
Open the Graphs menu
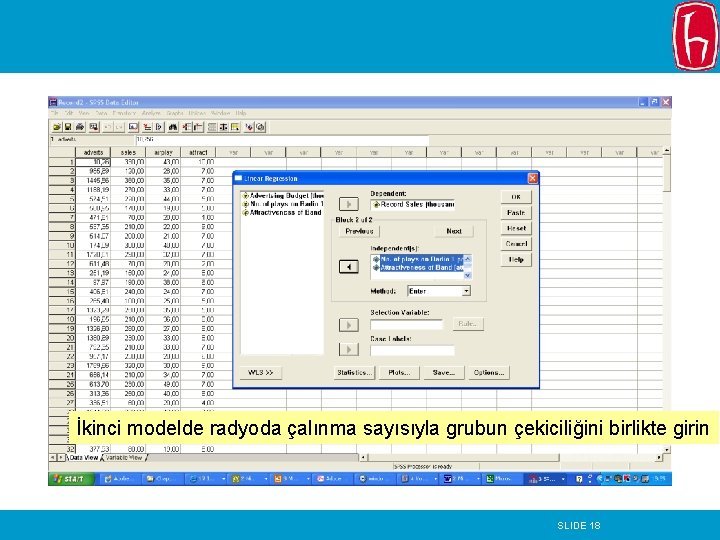174,113
